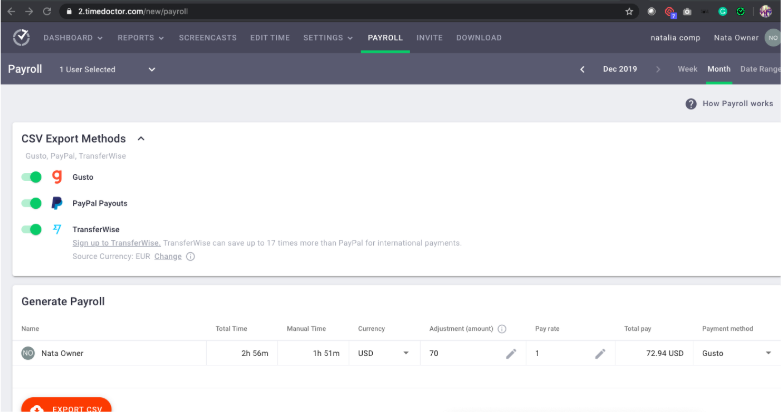This screenshot has width=782, height=413.
Task: Click Nata Owner account name in header
Action: [736, 38]
